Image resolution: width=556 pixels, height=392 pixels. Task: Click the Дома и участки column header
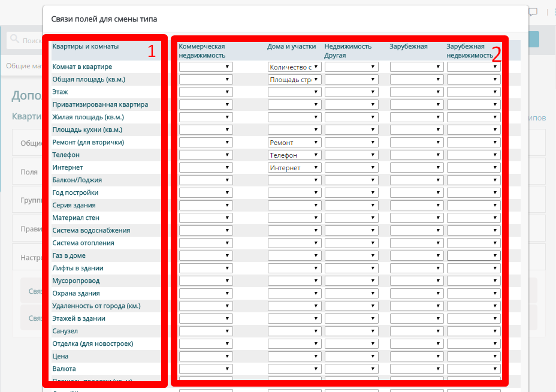291,47
